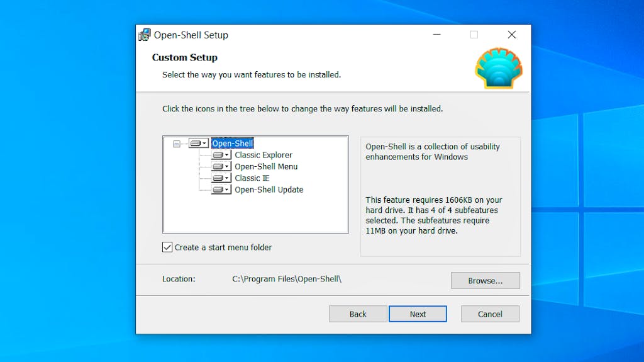Open the Classic IE feature install dropdown
The image size is (644, 362).
coord(221,178)
